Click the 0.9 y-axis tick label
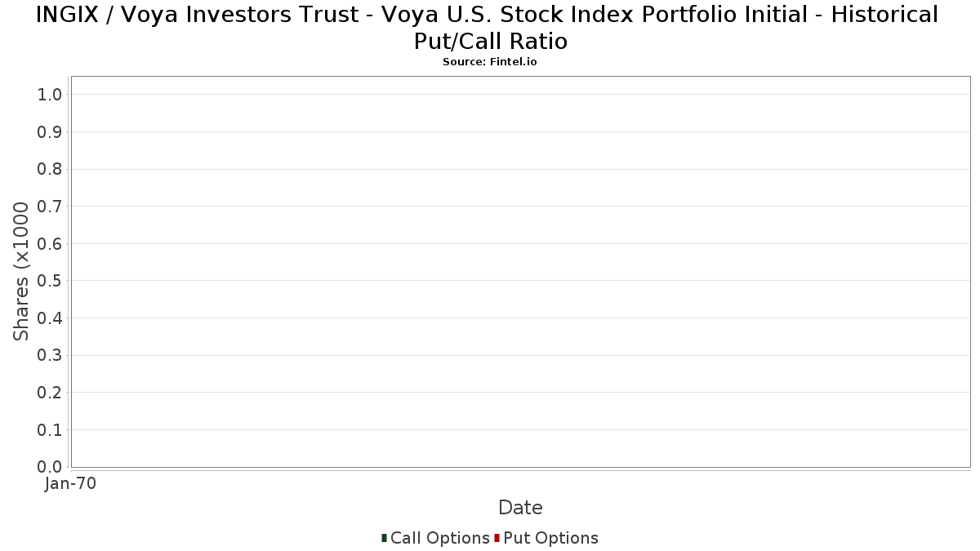Screen dimensions: 980x551 [x=50, y=132]
